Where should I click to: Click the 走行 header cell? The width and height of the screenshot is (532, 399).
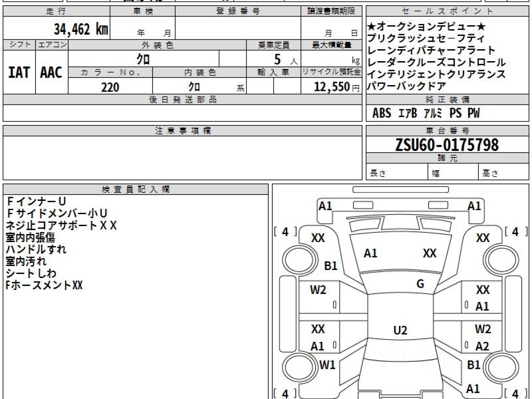[x=56, y=12]
